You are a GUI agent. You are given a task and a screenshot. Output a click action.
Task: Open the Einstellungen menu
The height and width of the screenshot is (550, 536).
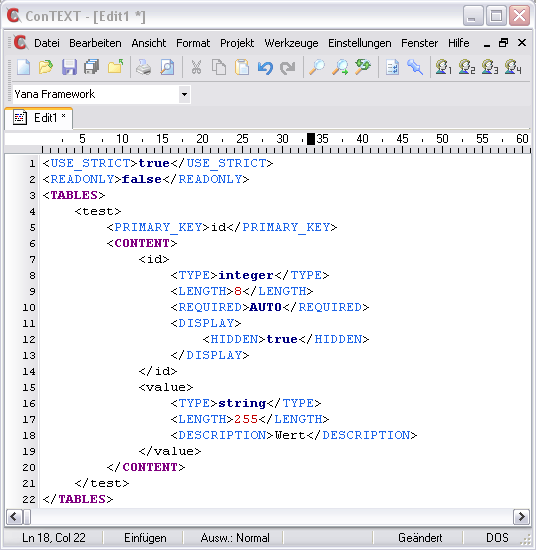[x=360, y=43]
